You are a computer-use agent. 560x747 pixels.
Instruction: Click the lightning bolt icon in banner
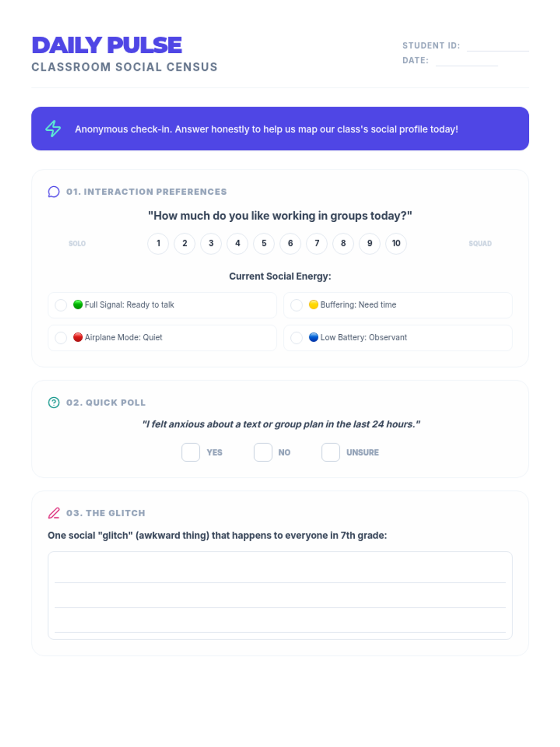[x=53, y=129]
